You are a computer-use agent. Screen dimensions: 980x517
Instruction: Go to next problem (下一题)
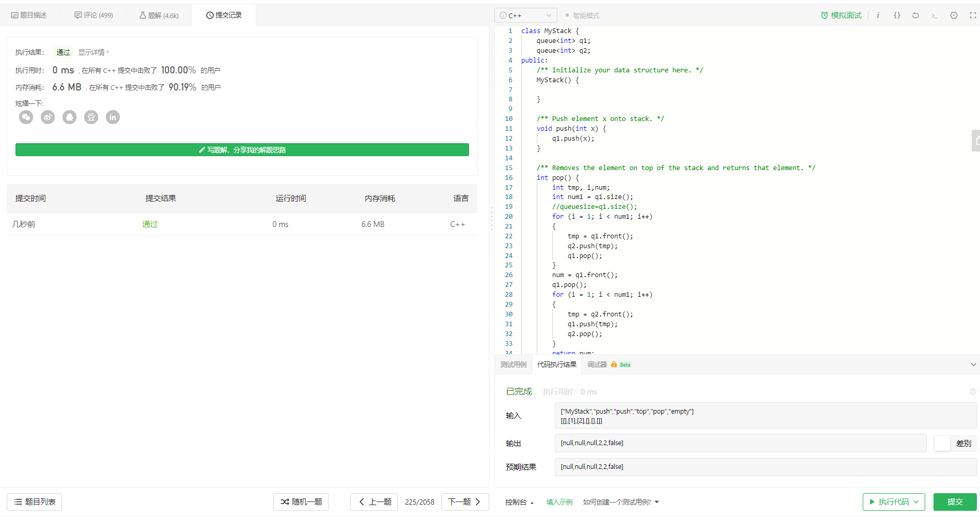tap(465, 502)
